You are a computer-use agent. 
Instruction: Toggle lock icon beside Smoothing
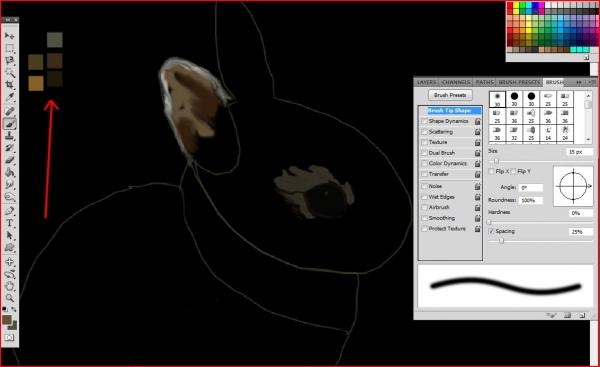[x=478, y=218]
